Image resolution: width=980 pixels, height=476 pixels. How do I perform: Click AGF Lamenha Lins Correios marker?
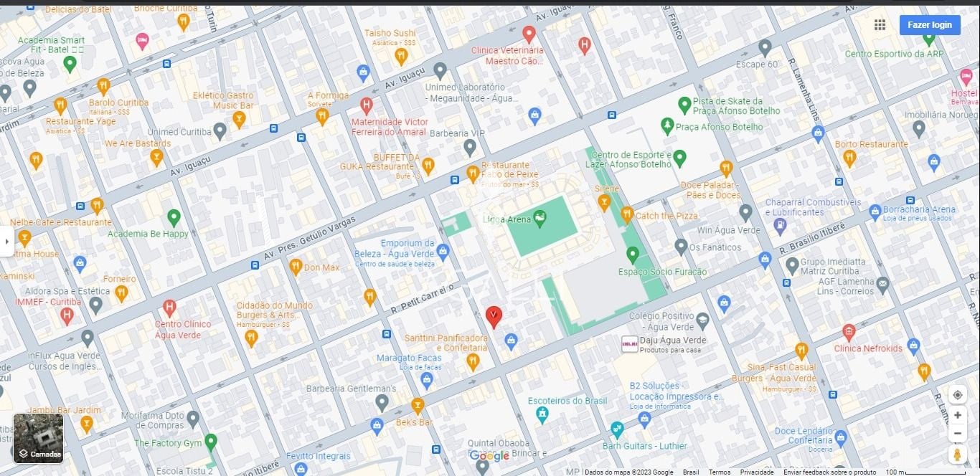click(883, 285)
